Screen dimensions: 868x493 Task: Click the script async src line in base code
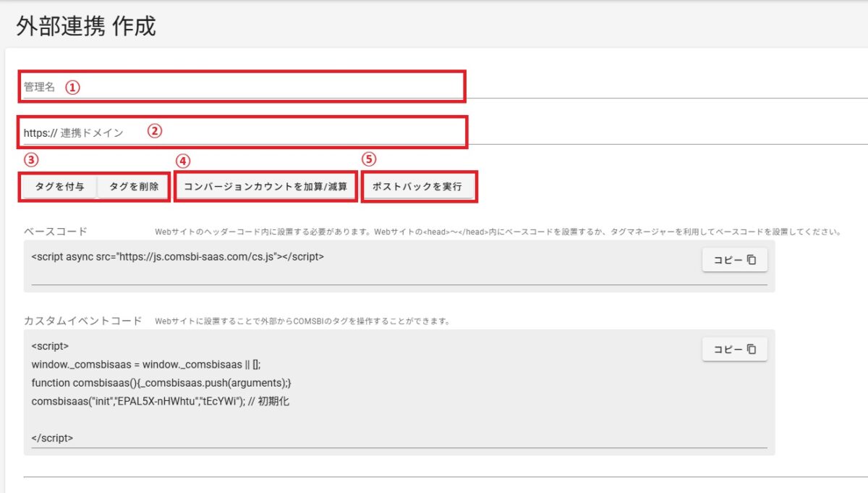click(x=177, y=256)
